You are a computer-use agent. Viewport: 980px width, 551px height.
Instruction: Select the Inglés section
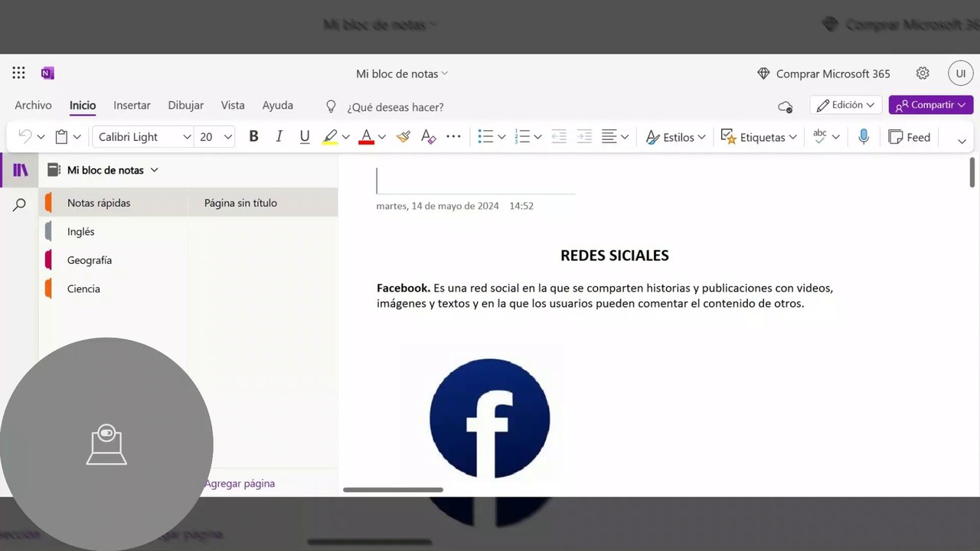[x=113, y=231]
